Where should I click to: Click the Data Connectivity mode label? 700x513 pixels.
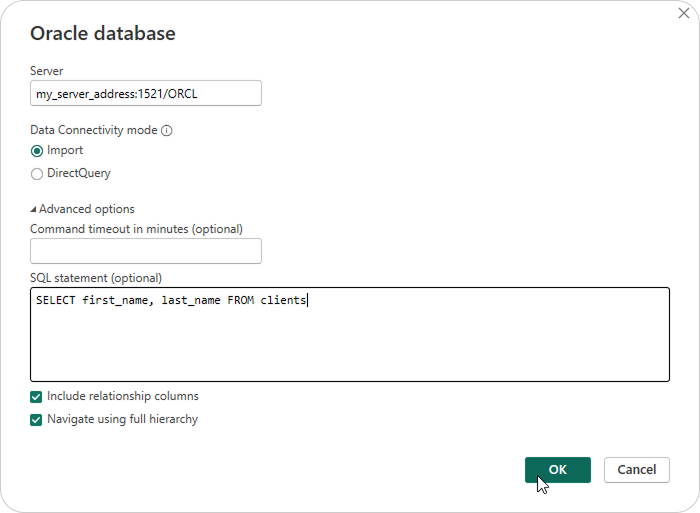pos(94,130)
